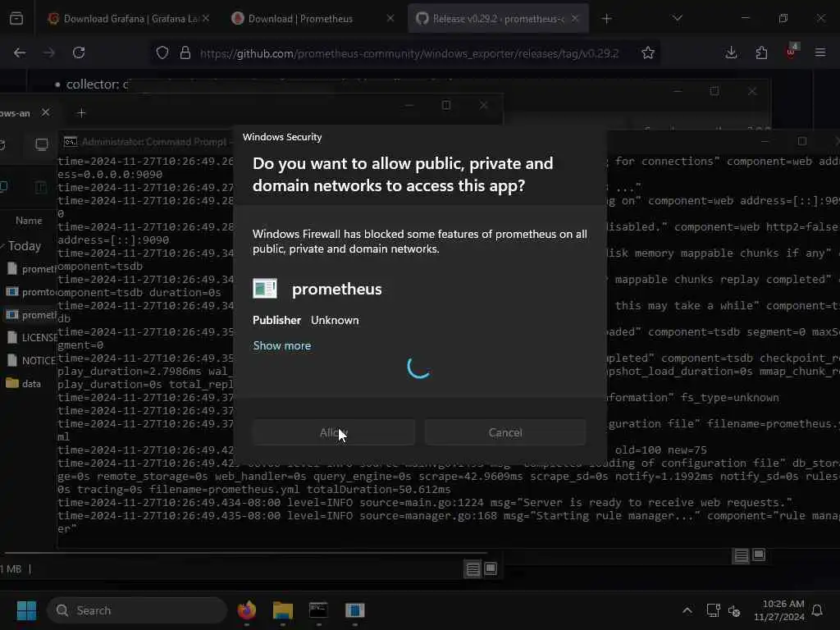Click Cancel in Windows Security dialog
Image resolution: width=840 pixels, height=630 pixels.
(505, 432)
